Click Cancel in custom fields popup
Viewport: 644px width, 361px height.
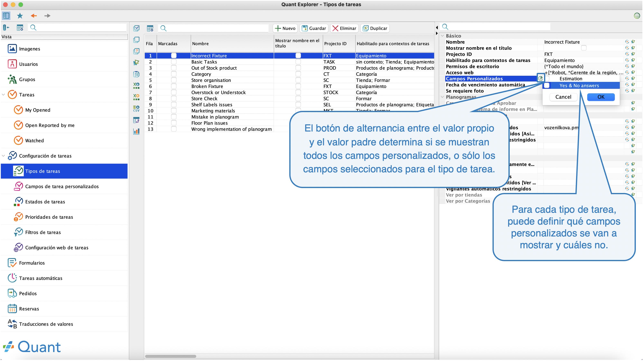(563, 97)
